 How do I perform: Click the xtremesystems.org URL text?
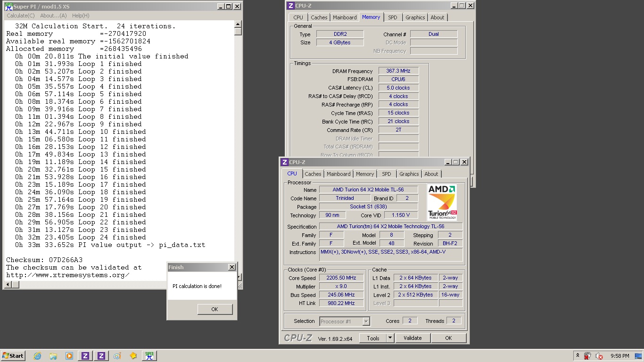point(67,275)
